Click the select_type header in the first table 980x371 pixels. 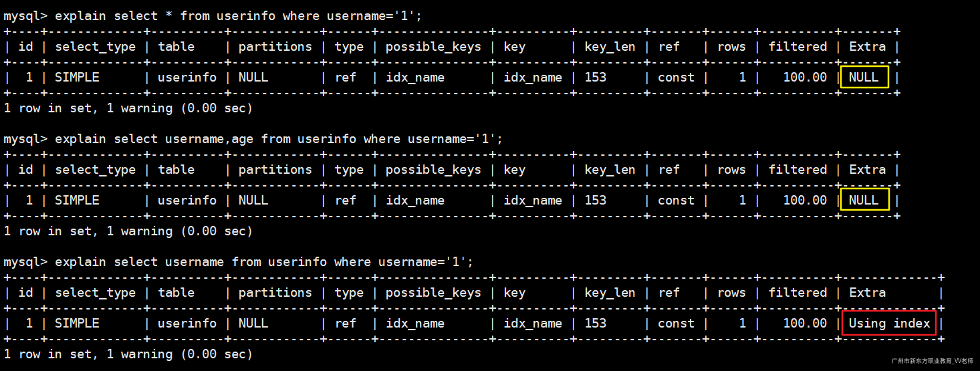click(x=95, y=46)
